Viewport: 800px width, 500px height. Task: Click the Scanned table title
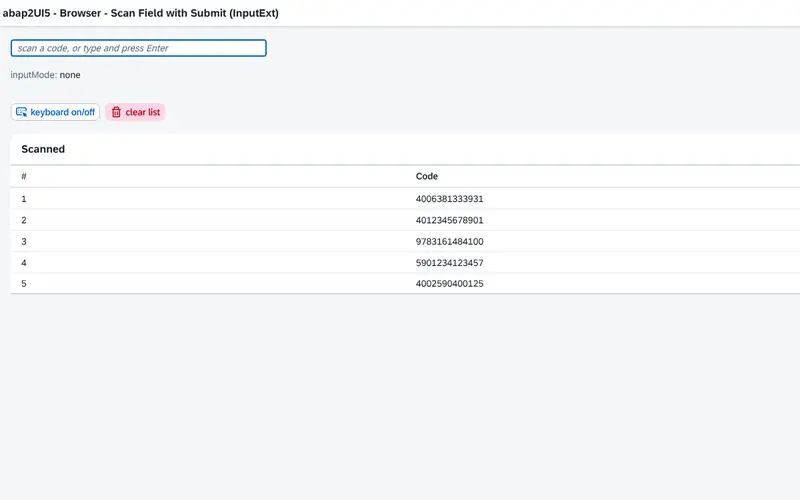click(43, 149)
